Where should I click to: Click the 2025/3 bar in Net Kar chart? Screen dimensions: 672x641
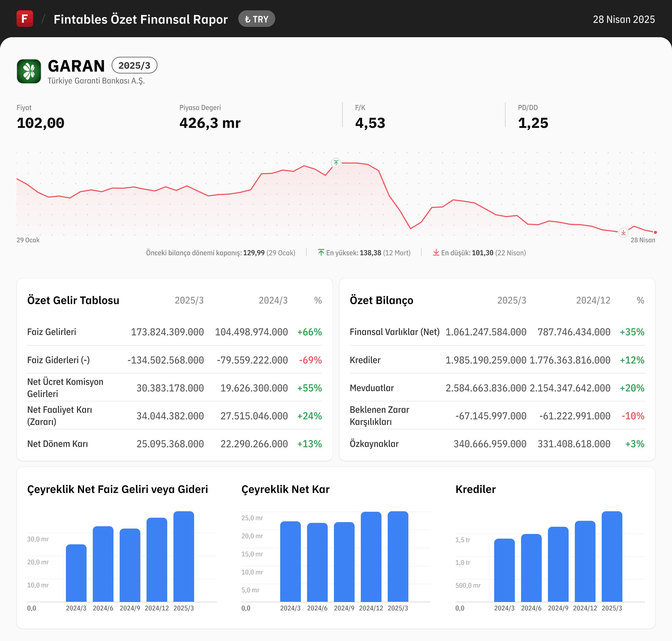coord(398,556)
